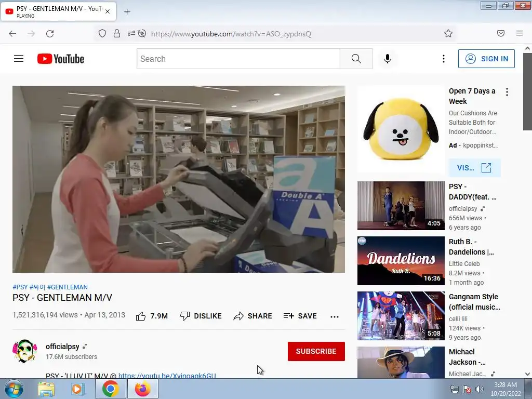Open more actions ellipsis under the video

pyautogui.click(x=335, y=316)
